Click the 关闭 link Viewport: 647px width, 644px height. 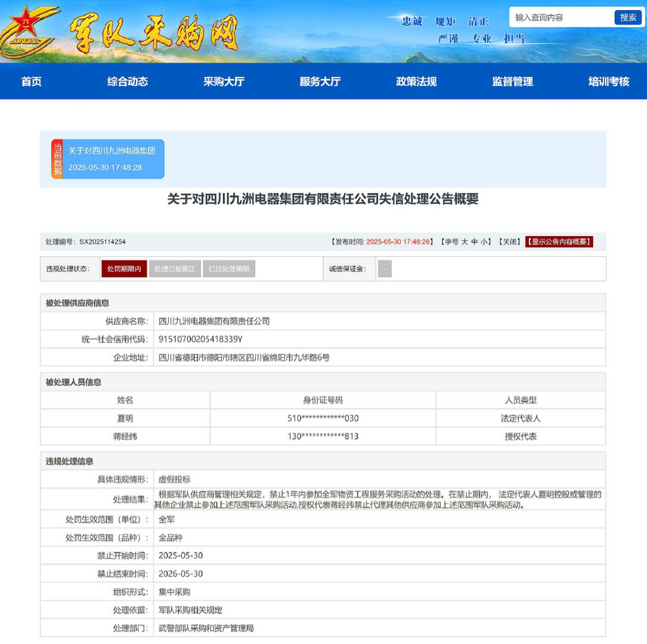[509, 242]
